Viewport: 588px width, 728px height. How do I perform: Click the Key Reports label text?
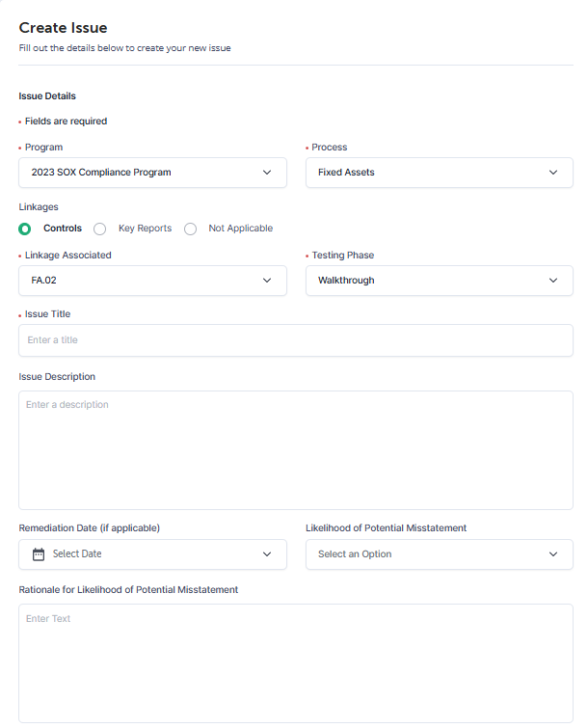pos(145,229)
